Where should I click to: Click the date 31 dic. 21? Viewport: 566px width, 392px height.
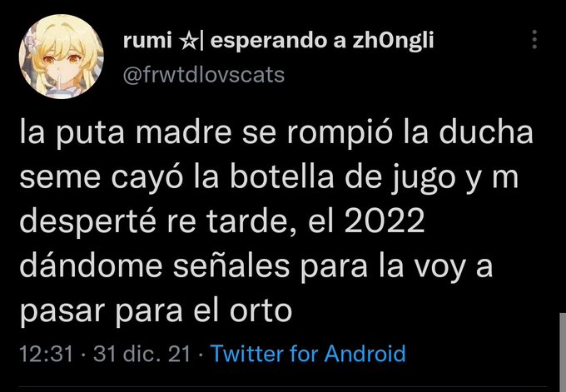[x=141, y=354]
